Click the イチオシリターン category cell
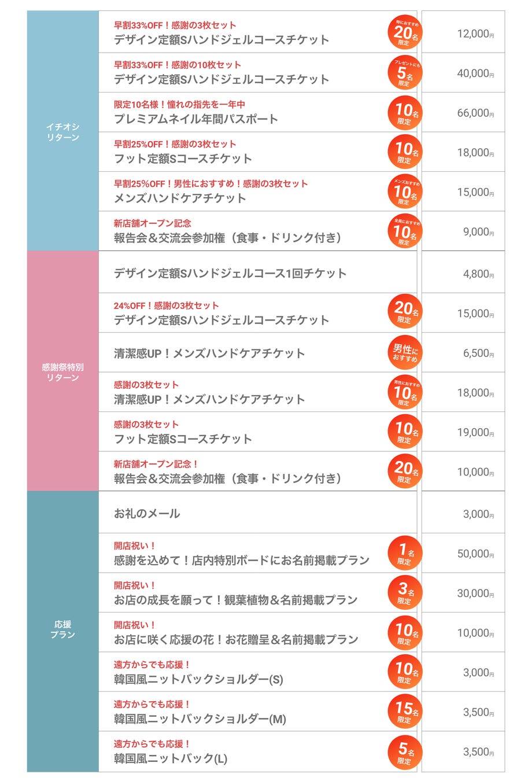Screen dimensions: 532x781 coord(63,131)
